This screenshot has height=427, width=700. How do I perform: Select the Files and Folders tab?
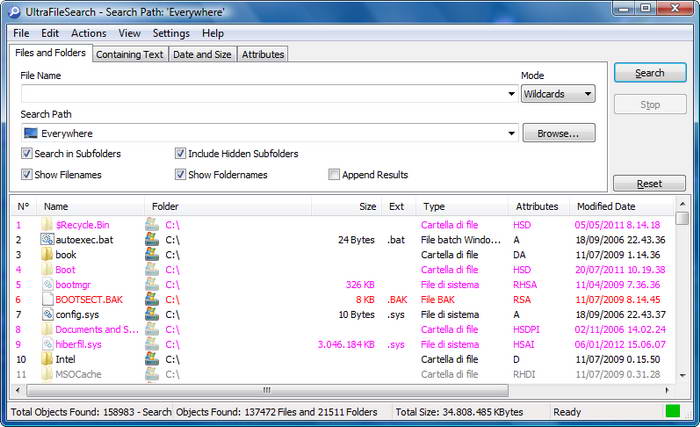tap(50, 53)
